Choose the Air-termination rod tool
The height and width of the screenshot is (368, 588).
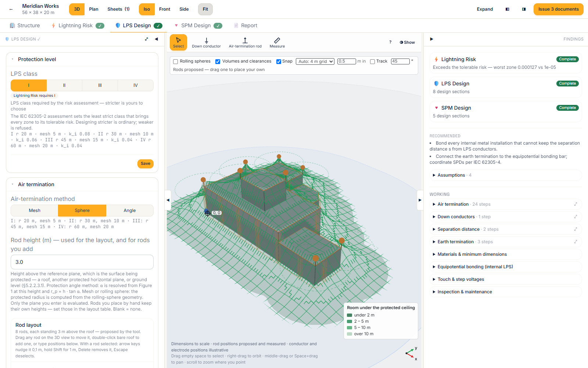point(245,42)
